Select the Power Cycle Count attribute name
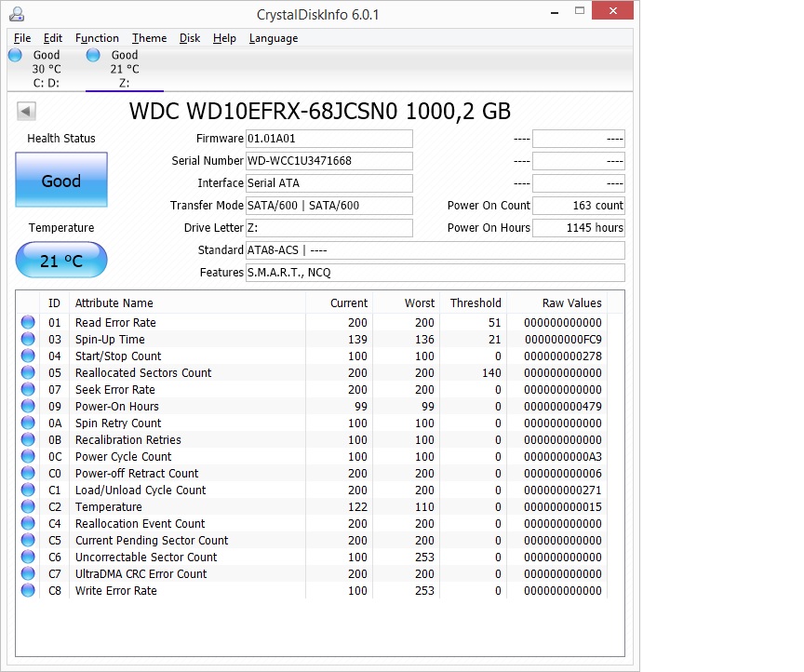The height and width of the screenshot is (672, 804). tap(123, 456)
